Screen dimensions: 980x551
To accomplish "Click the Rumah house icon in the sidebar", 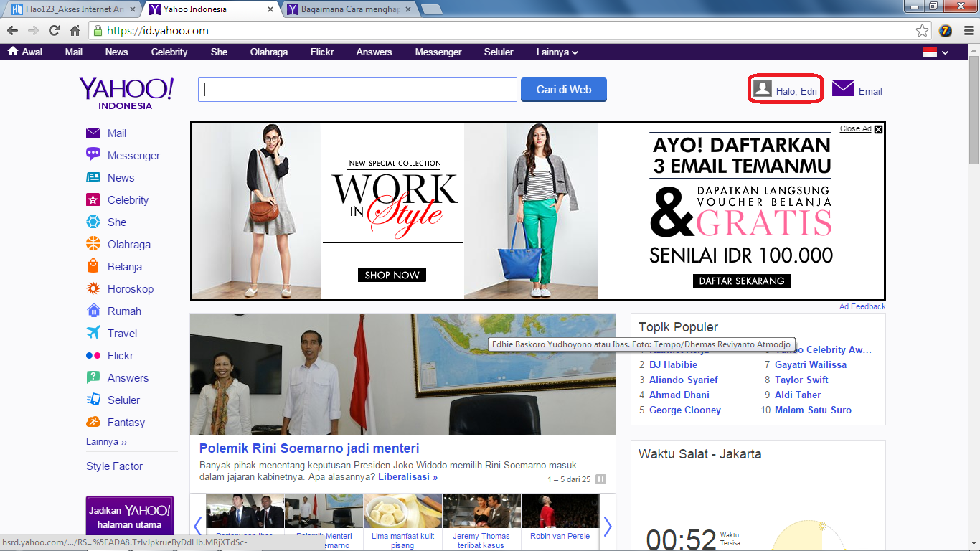I will 93,311.
